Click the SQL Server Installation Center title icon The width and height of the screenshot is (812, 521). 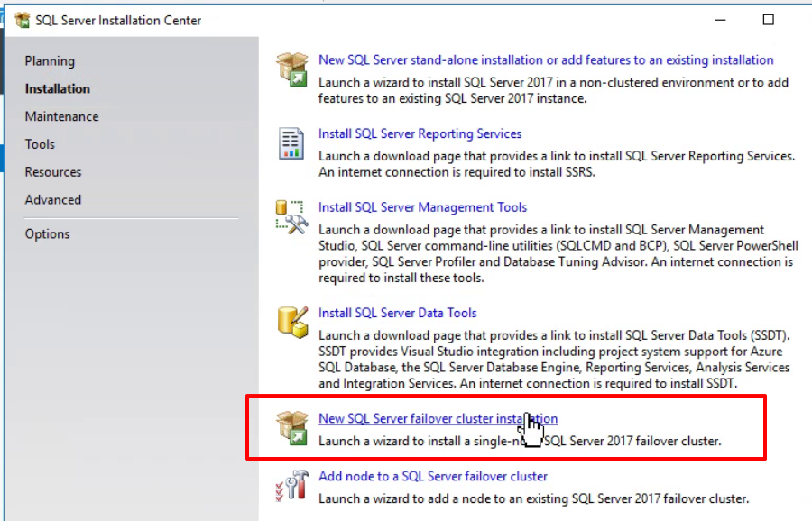(23, 20)
